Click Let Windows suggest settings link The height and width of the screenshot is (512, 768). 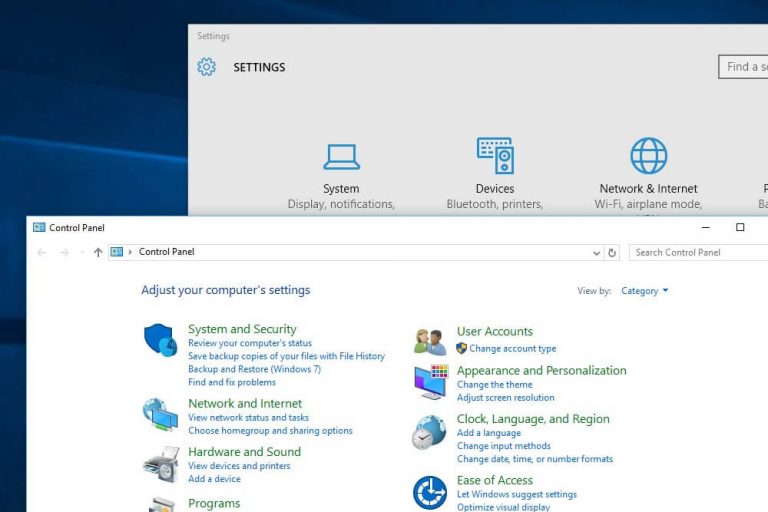tap(517, 494)
